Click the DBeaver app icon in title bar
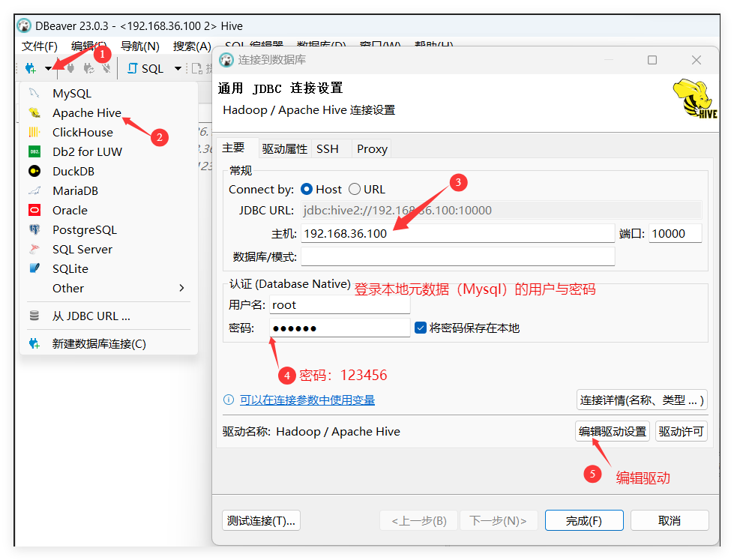 coord(24,25)
